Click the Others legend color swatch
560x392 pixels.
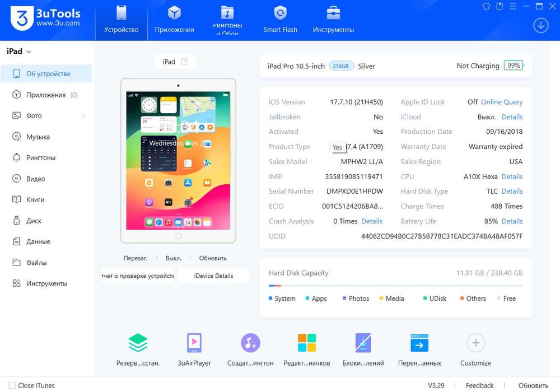(462, 298)
